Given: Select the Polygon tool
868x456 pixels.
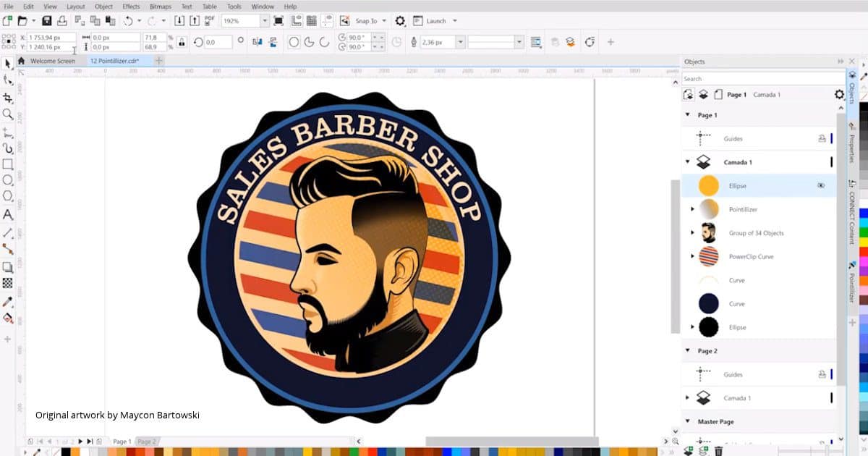Looking at the screenshot, I should coord(8,196).
